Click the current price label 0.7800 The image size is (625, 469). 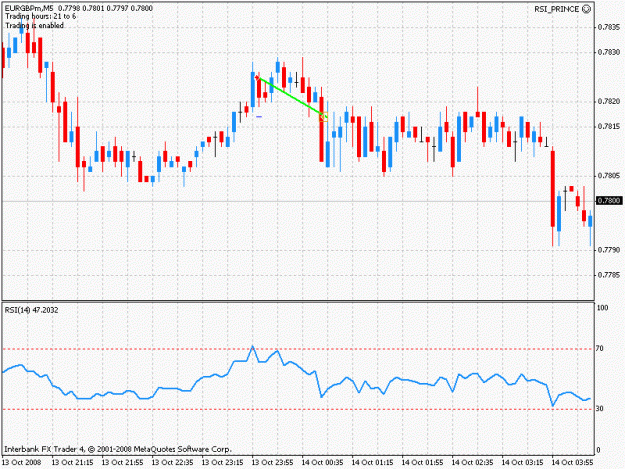(609, 200)
